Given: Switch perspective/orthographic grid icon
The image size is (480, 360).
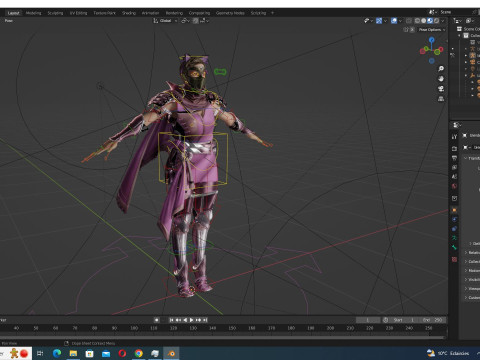Looking at the screenshot, I should [x=441, y=99].
